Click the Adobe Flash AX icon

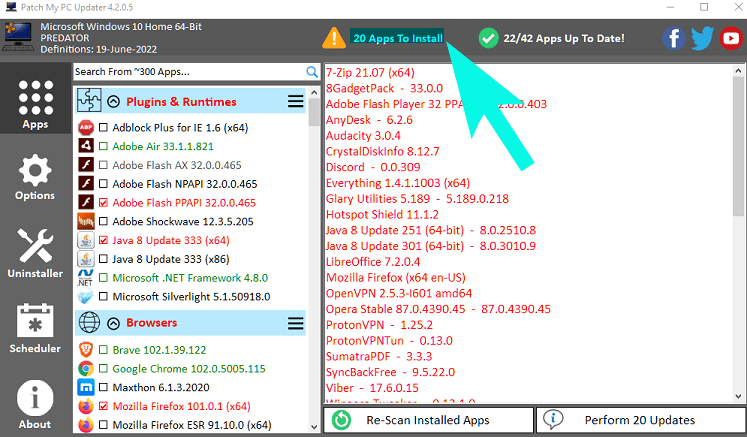pos(86,165)
